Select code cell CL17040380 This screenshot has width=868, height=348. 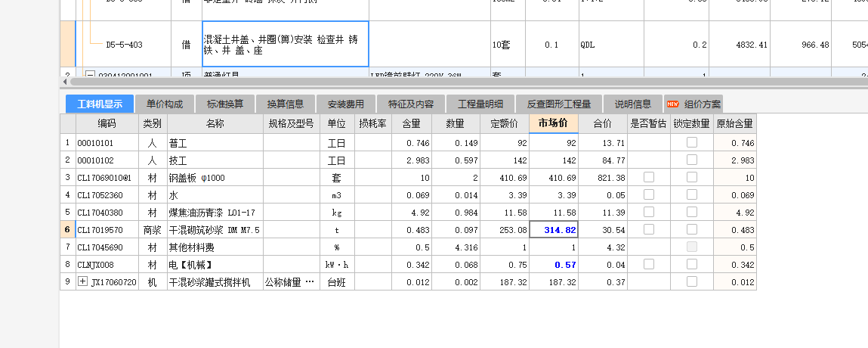[x=107, y=213]
